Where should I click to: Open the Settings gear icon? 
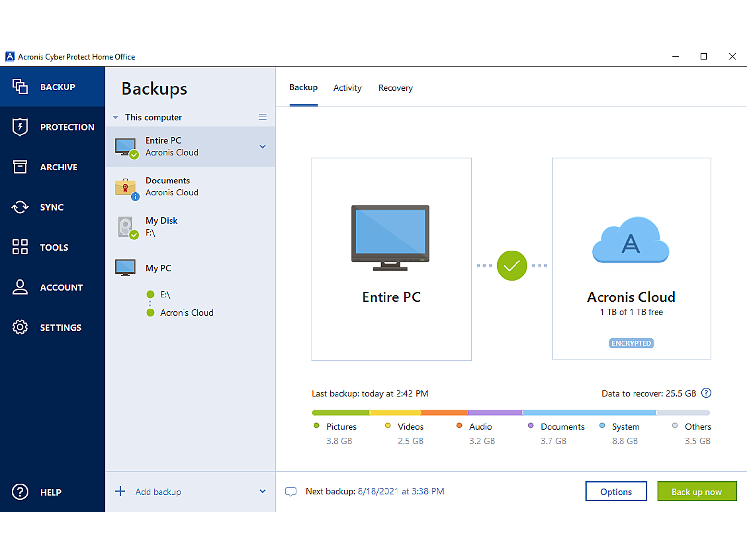click(x=20, y=327)
